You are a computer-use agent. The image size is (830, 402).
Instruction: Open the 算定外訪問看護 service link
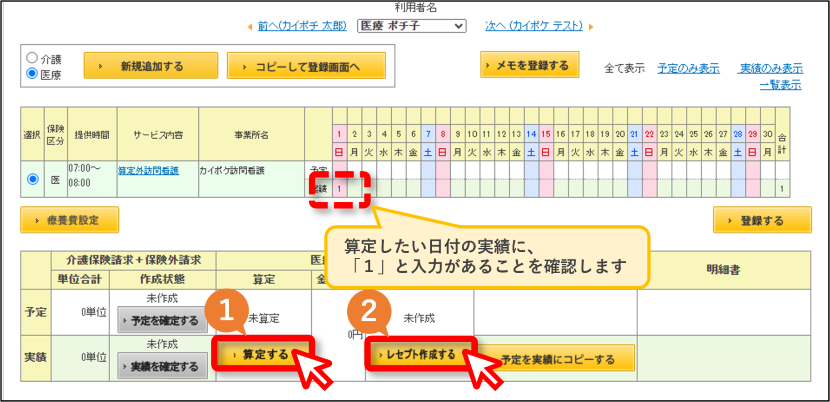[x=148, y=171]
